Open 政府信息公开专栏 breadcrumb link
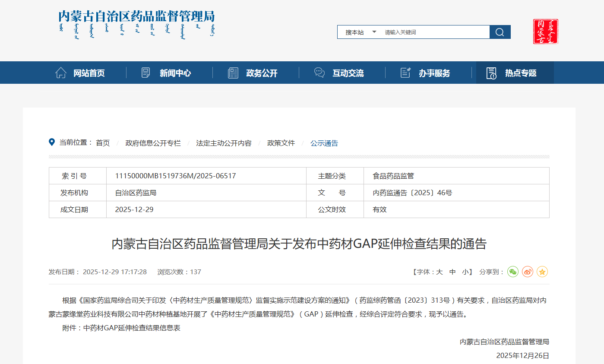Viewport: 604px width, 364px height. (x=153, y=143)
